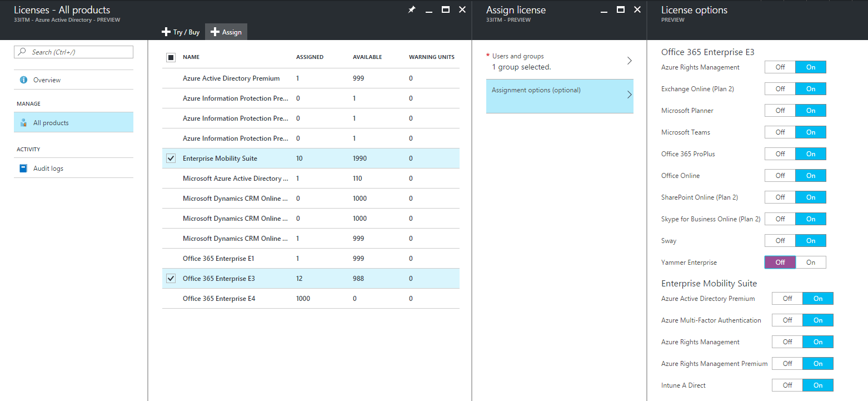The width and height of the screenshot is (868, 401).
Task: Disable Microsoft Teams by clicking Off
Action: (x=780, y=132)
